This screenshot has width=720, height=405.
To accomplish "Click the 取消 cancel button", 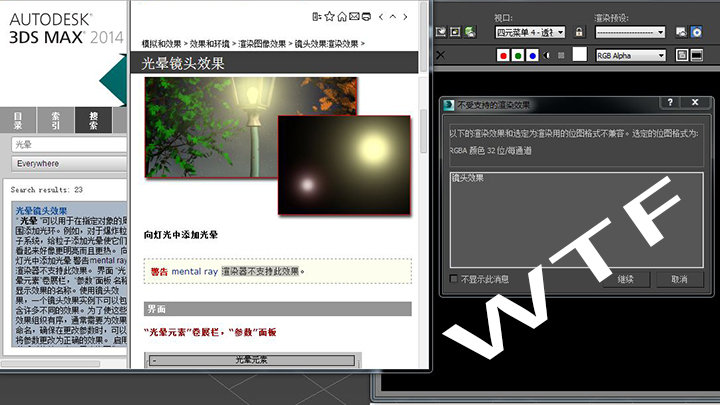I will [x=679, y=279].
